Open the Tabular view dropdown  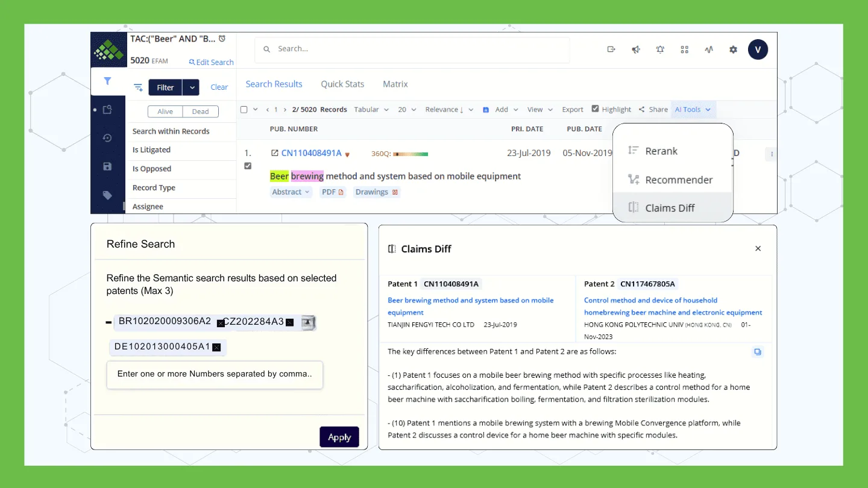coord(370,110)
